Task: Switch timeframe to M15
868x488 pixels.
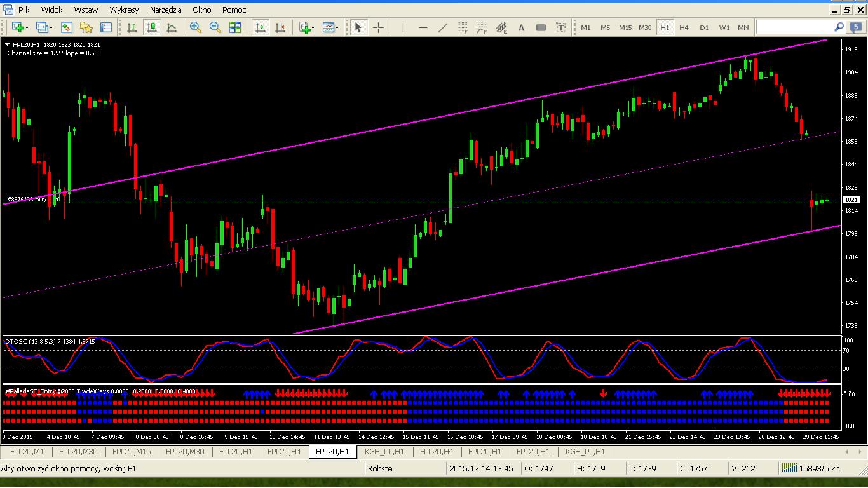Action: click(x=625, y=27)
